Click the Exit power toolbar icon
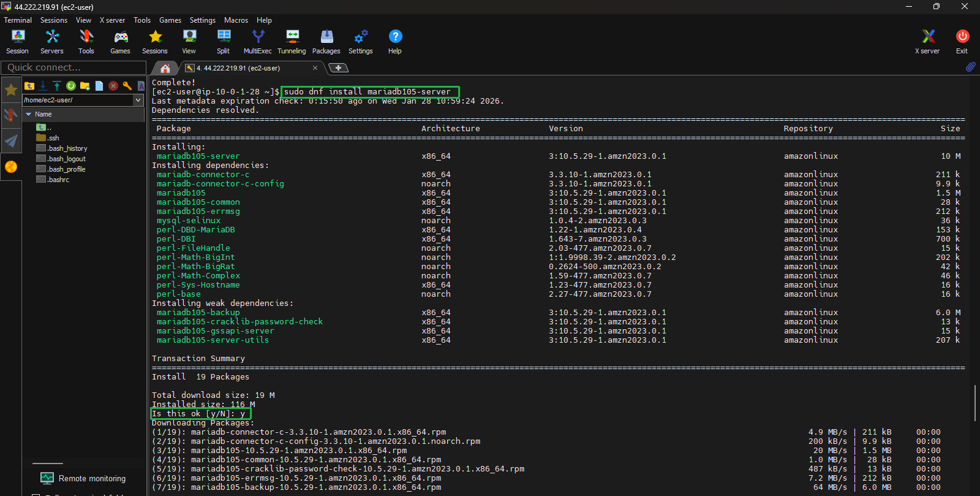The image size is (980, 496). pos(962,42)
